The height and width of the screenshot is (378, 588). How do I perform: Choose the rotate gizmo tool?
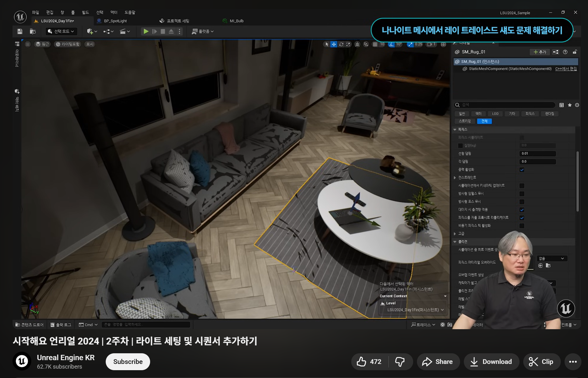341,44
